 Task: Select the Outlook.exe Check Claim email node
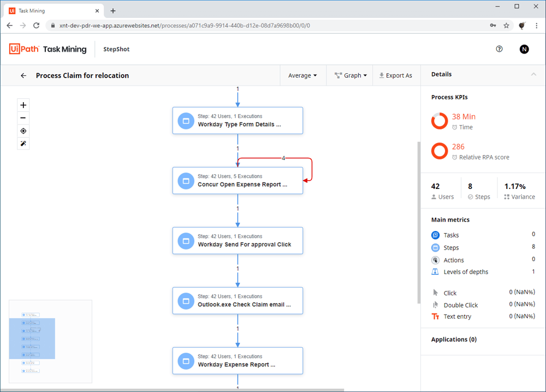point(238,301)
